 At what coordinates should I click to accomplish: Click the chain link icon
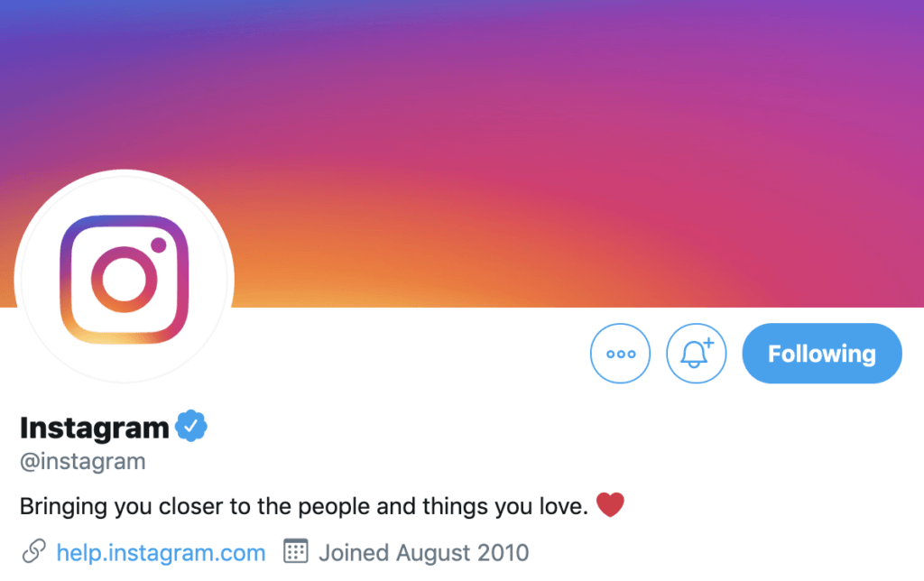point(33,551)
